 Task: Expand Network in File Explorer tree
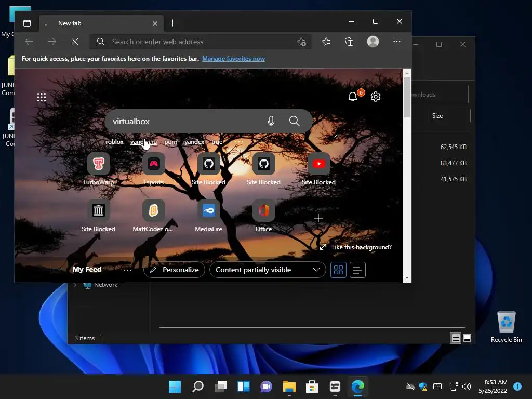pos(75,285)
